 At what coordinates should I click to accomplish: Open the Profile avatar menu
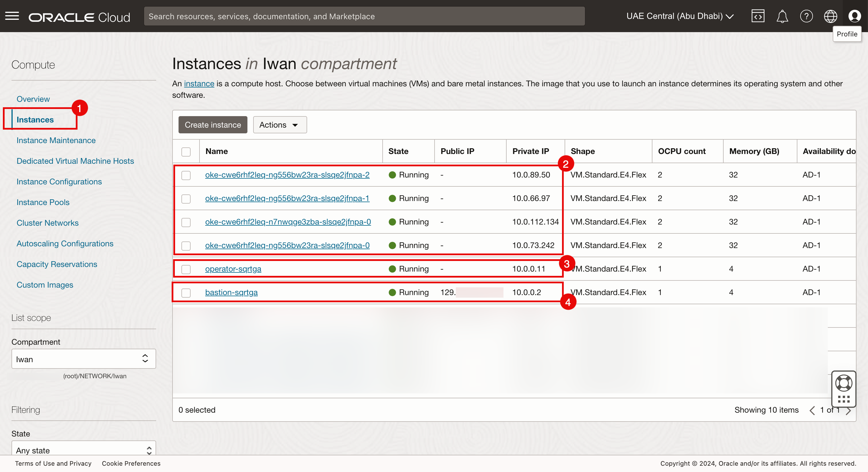coord(855,16)
